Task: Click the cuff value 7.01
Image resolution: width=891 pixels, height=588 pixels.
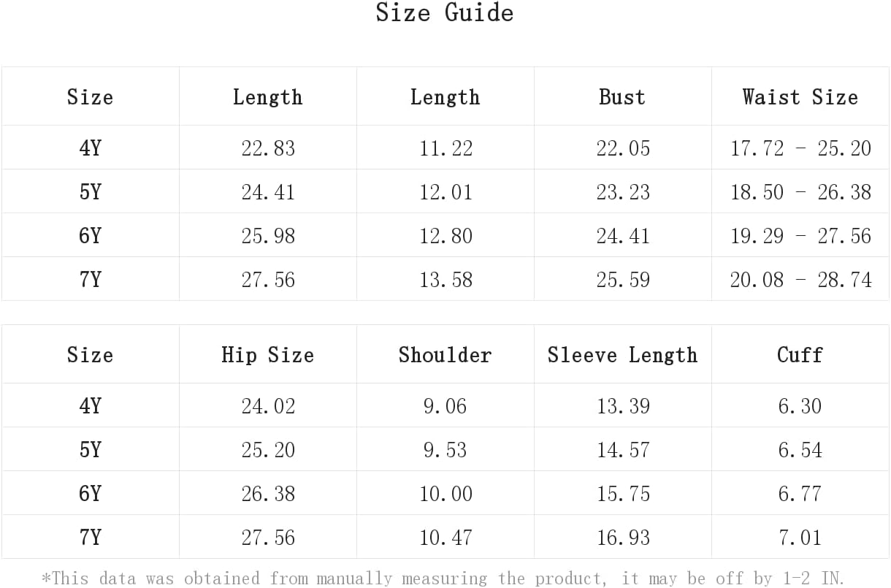Action: tap(800, 538)
